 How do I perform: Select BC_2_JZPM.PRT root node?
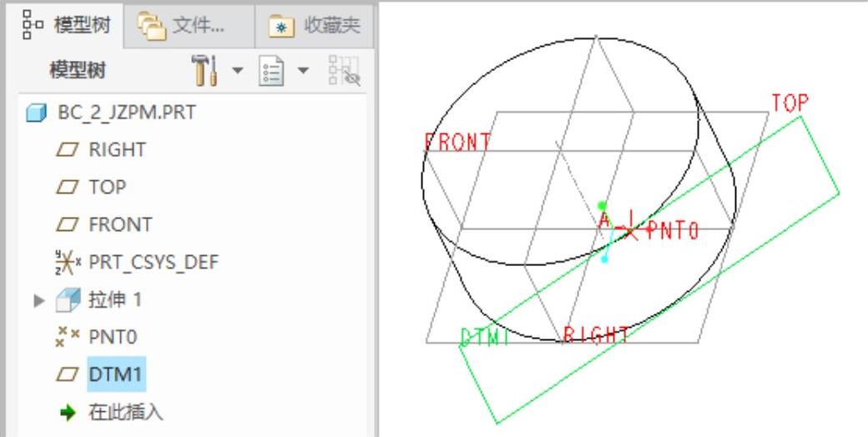(x=127, y=113)
